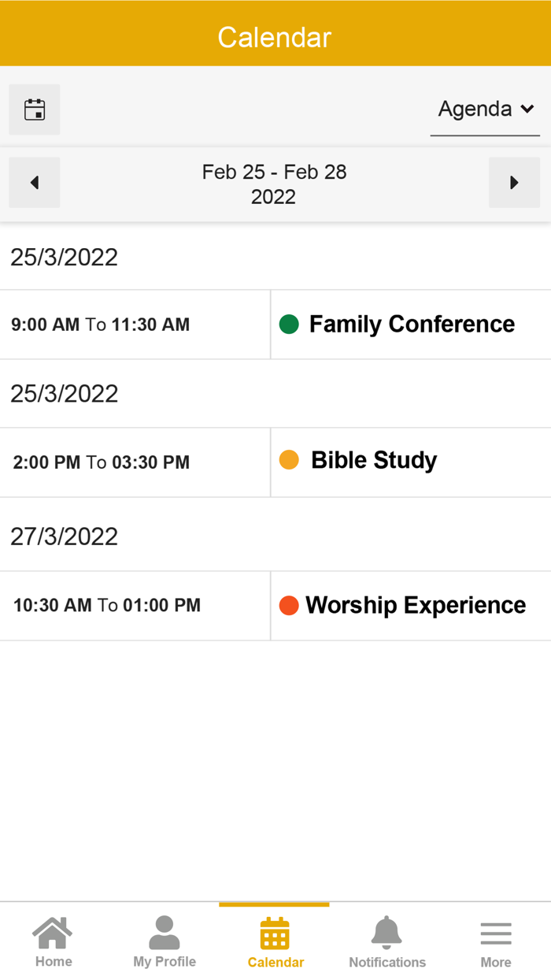551x980 pixels.
Task: Select the Feb 25 - Feb 28 date range
Action: click(x=274, y=184)
